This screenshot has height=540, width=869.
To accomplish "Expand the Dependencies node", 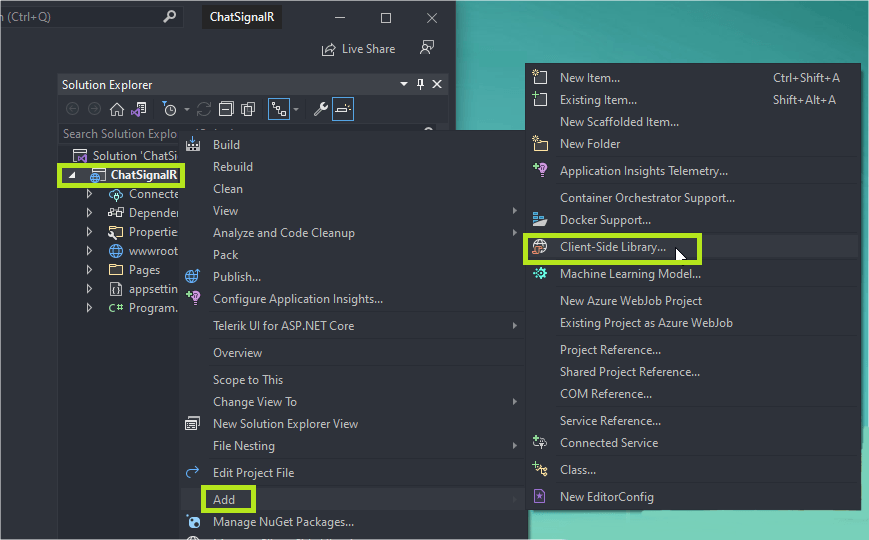I will tap(89, 213).
